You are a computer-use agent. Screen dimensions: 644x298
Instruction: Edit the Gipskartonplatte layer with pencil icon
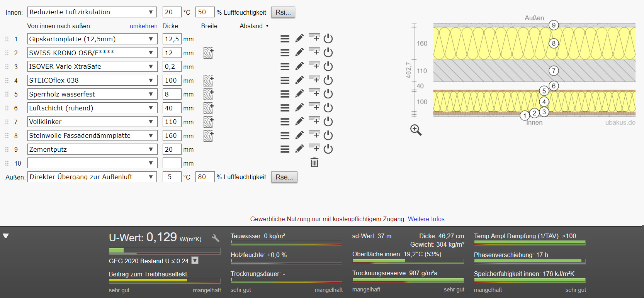click(x=299, y=39)
